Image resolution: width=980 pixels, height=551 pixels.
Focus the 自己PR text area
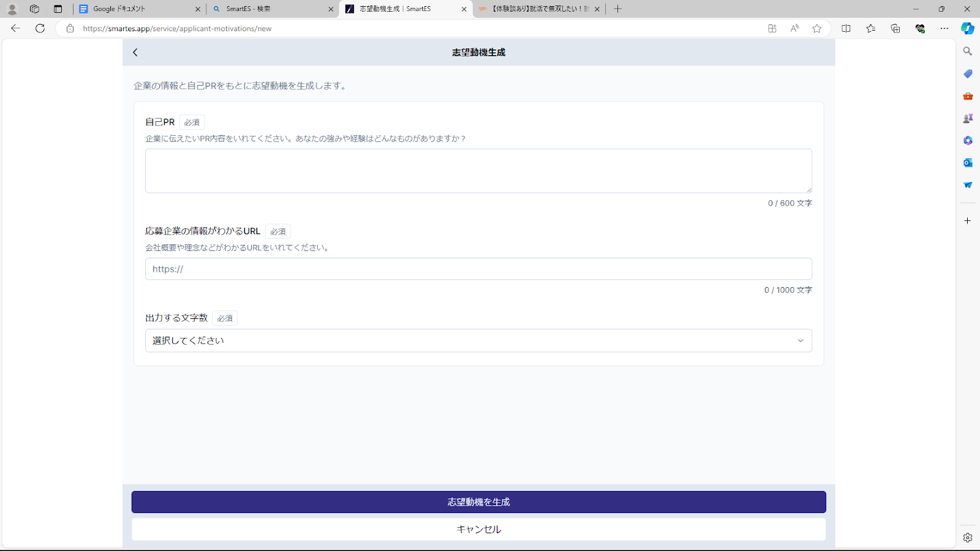click(x=478, y=171)
